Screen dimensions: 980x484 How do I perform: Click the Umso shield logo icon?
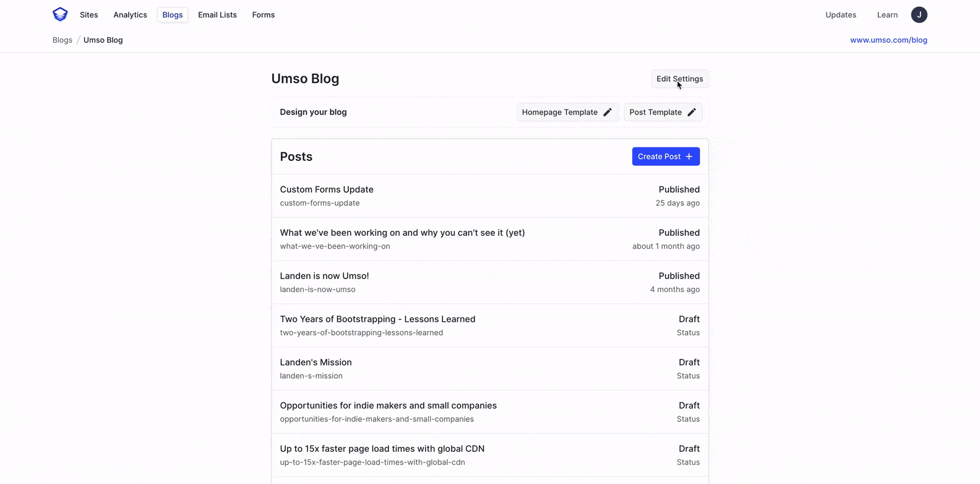[60, 14]
